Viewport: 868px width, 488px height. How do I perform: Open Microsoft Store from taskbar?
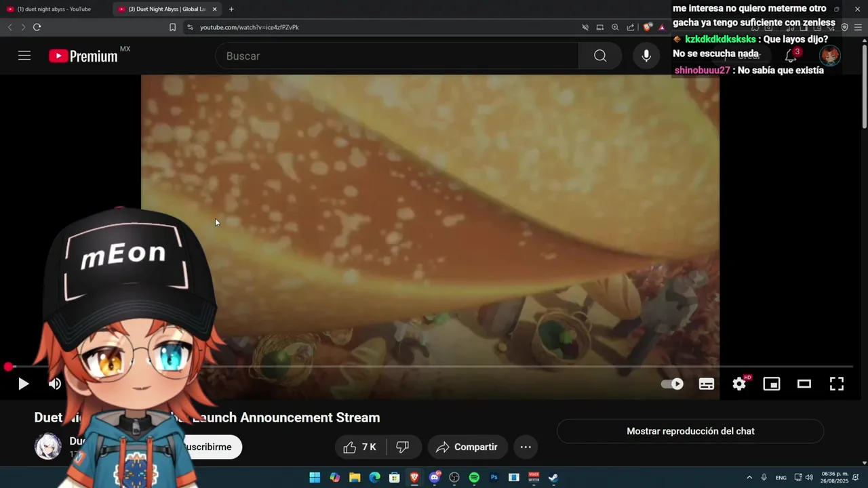(x=395, y=477)
